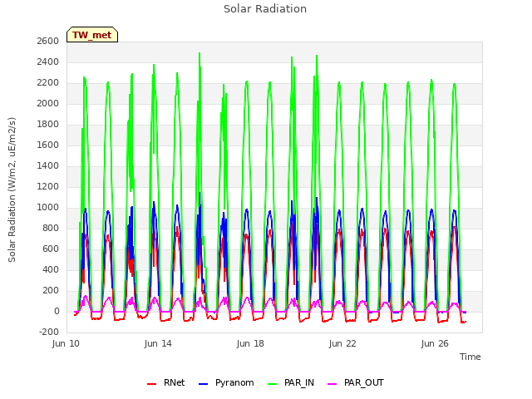
Task: Click the TW_met annotation label
Action: (x=92, y=35)
